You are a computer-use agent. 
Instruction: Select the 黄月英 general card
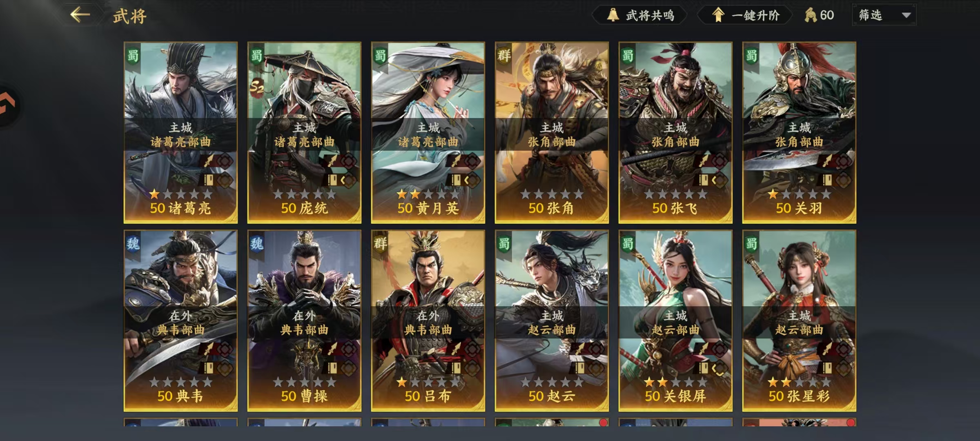pos(428,132)
